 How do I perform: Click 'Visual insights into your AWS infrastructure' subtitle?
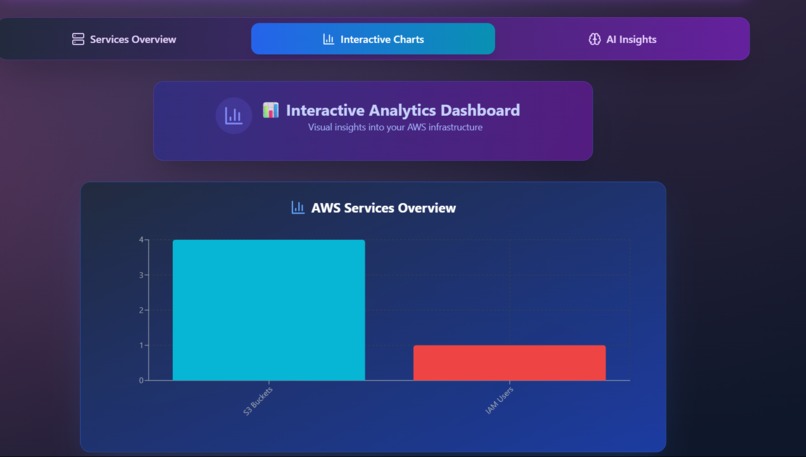395,127
